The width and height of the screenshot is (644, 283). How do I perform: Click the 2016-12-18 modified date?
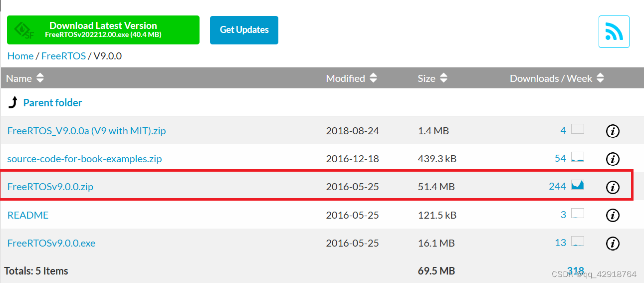[352, 159]
